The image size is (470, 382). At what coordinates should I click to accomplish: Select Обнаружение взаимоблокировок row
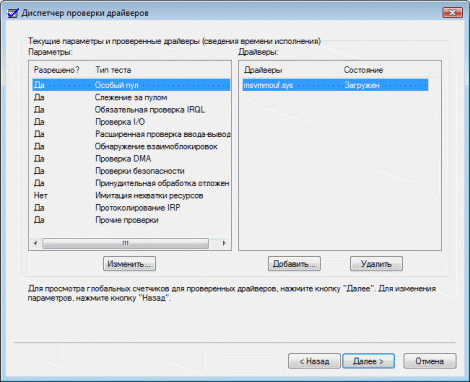(131, 146)
